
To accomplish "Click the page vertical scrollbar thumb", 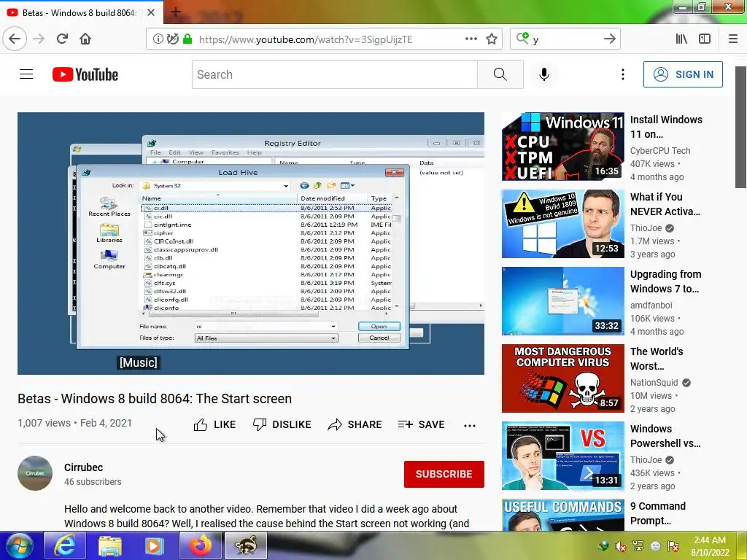I will pyautogui.click(x=740, y=127).
